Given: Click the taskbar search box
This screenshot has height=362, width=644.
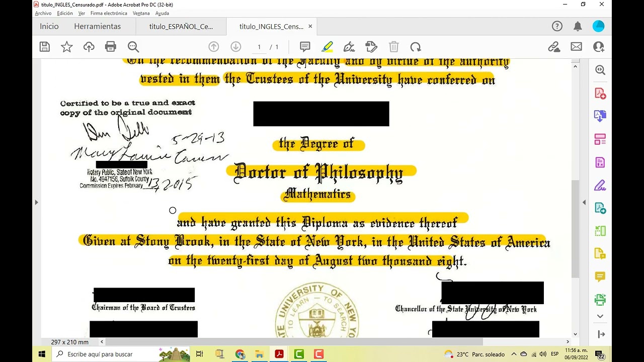Looking at the screenshot, I should [x=121, y=354].
